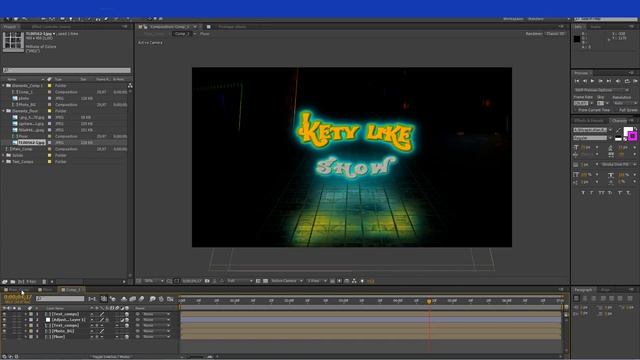Expand the Solids folder
This screenshot has height=360, width=640.
click(4, 156)
